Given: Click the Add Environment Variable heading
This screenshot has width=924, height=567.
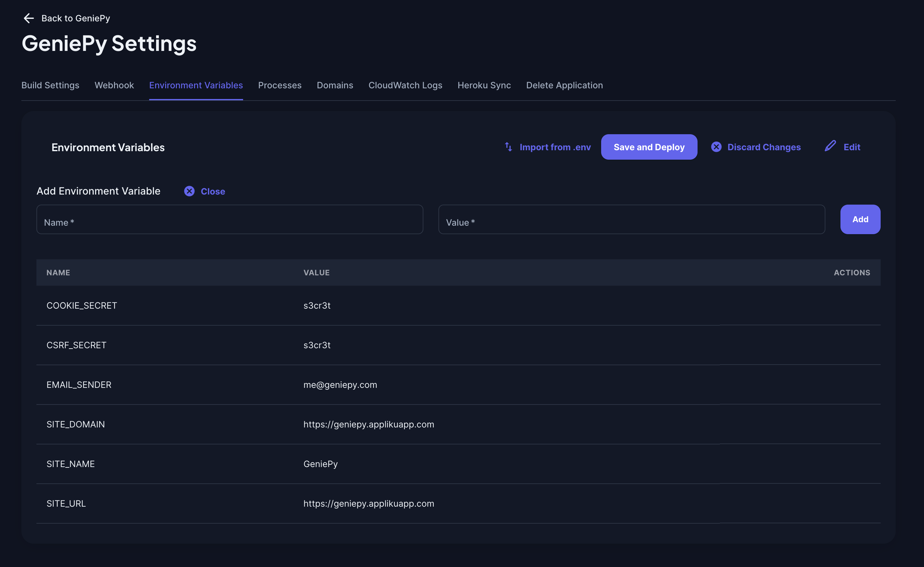Looking at the screenshot, I should [x=98, y=191].
